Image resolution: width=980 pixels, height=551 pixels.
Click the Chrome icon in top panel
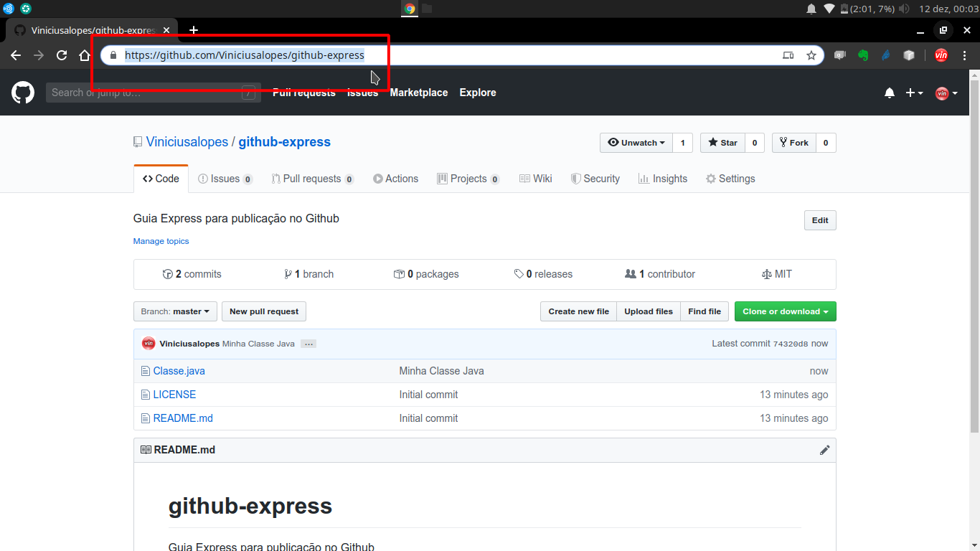click(410, 9)
